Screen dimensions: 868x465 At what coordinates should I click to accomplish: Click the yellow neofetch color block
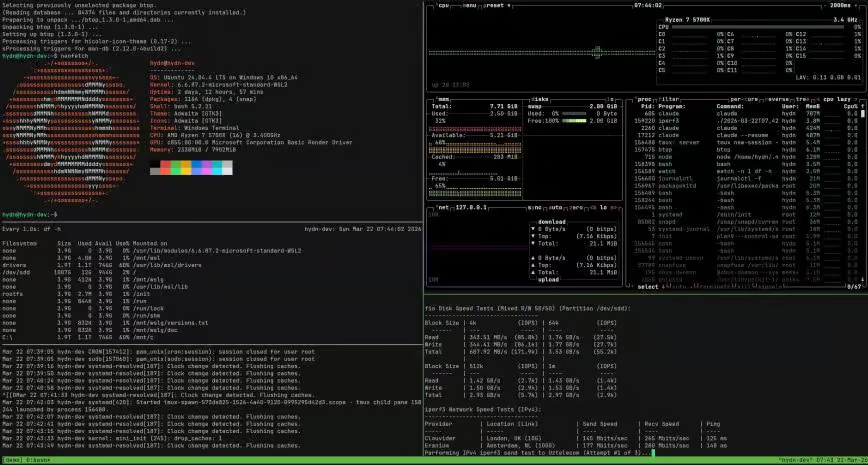click(x=186, y=168)
